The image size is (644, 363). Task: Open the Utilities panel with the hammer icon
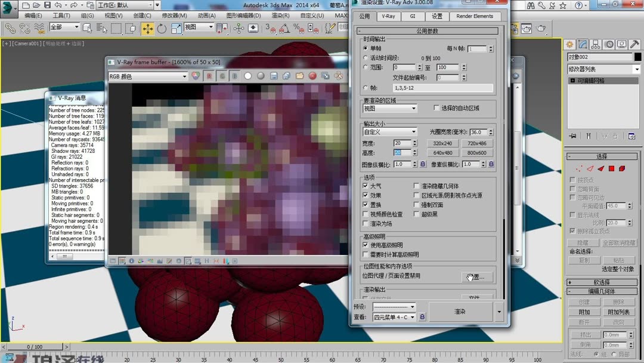(634, 44)
